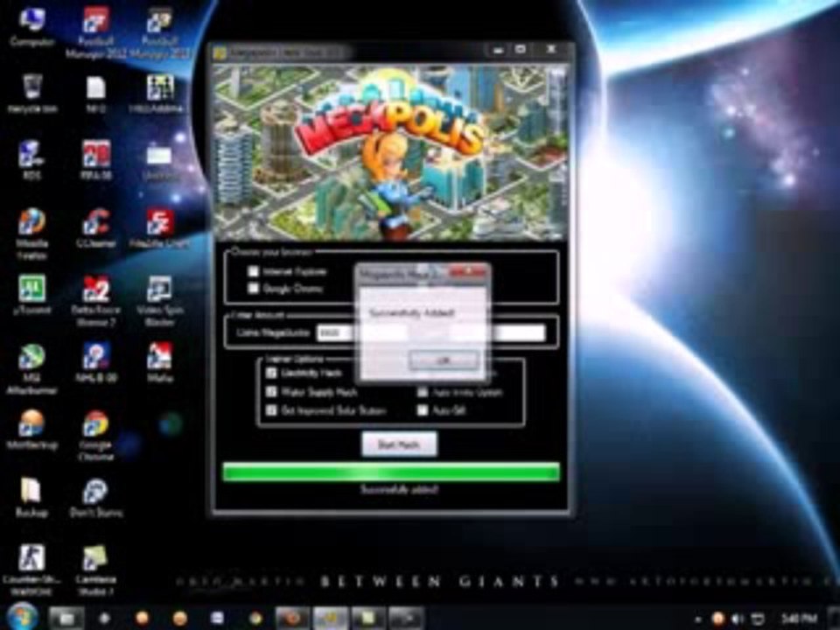Toggle the Auto Invite Option checkbox
The width and height of the screenshot is (840, 630).
coord(423,392)
